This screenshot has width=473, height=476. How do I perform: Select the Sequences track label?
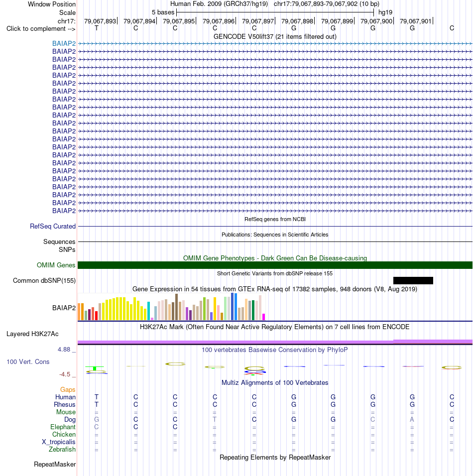coord(59,241)
